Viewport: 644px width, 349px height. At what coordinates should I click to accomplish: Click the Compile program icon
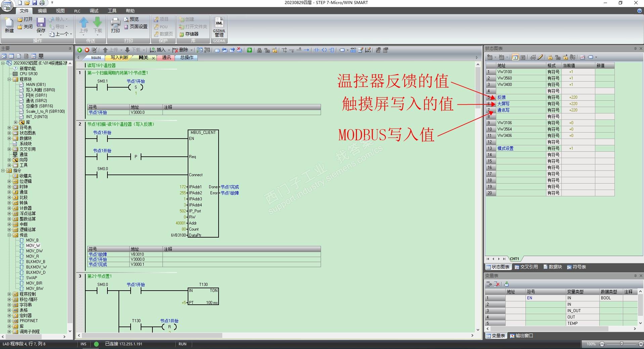pyautogui.click(x=94, y=50)
